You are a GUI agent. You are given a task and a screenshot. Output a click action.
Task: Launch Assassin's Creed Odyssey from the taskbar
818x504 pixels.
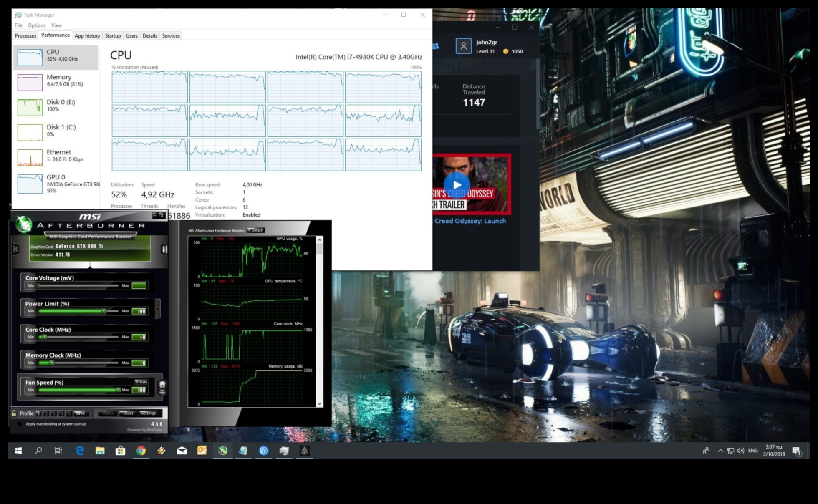click(x=304, y=451)
